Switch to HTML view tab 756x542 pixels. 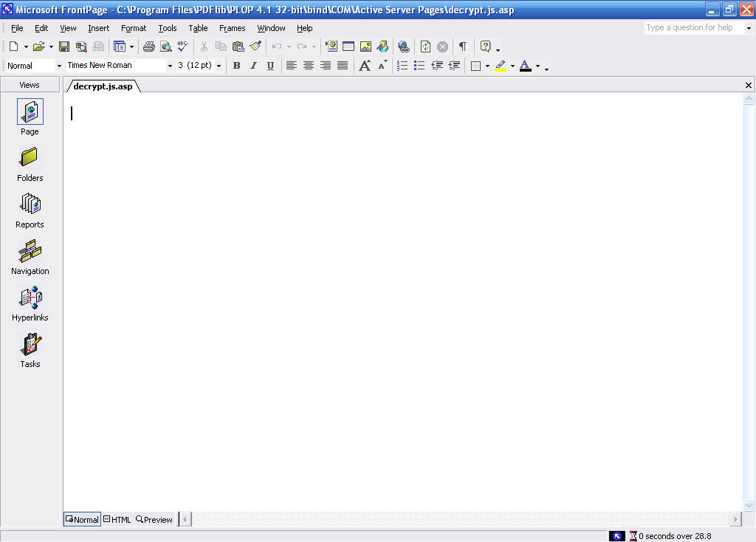(117, 519)
